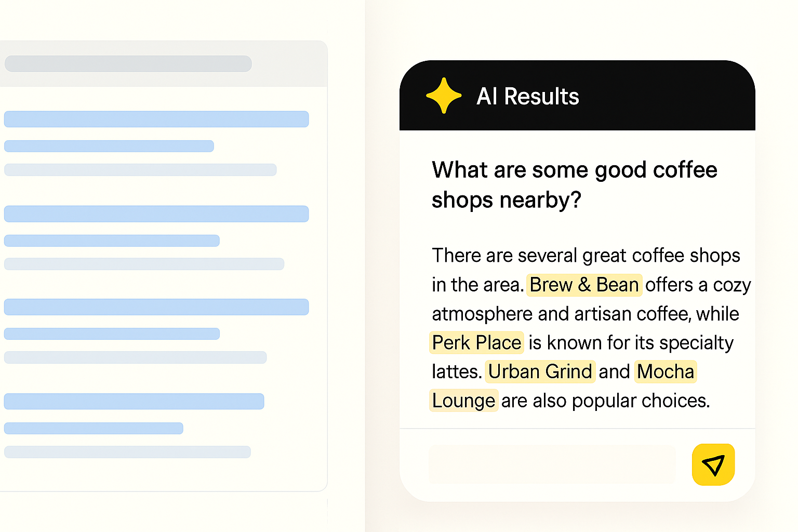Click the chat message input field
The image size is (798, 532).
tap(552, 464)
